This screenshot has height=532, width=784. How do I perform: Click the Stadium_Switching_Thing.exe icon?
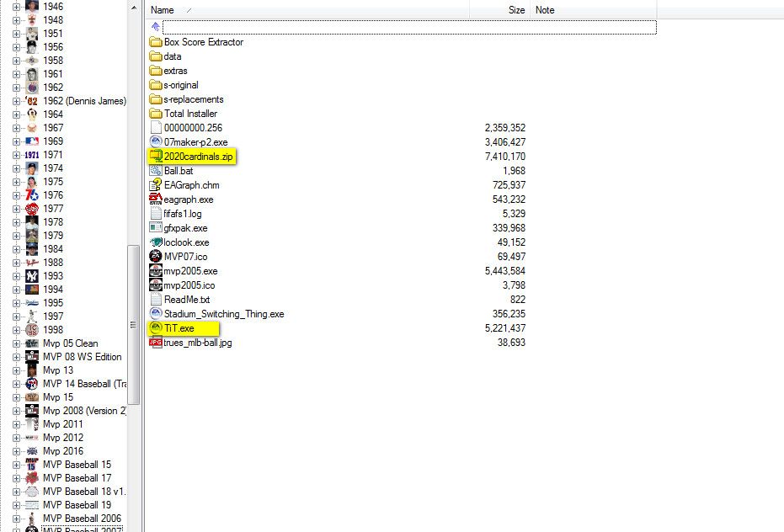pyautogui.click(x=156, y=313)
